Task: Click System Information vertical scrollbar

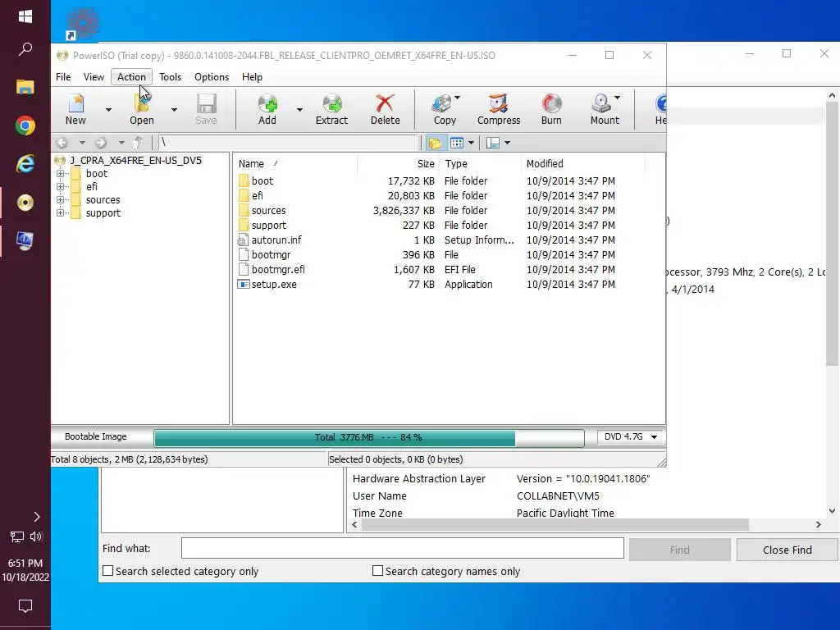Action: pyautogui.click(x=832, y=233)
